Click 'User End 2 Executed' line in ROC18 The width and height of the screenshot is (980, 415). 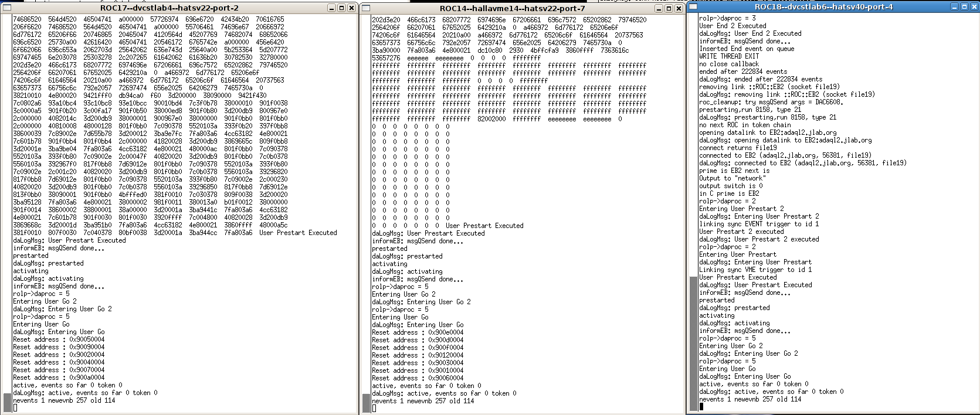733,26
